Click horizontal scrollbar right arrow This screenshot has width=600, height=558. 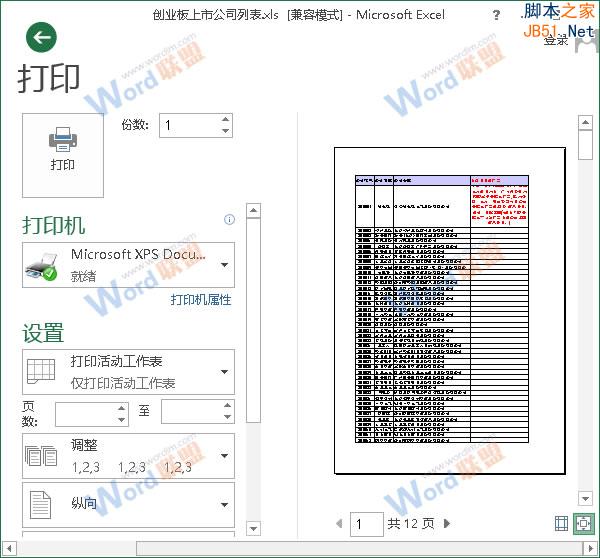(x=590, y=549)
